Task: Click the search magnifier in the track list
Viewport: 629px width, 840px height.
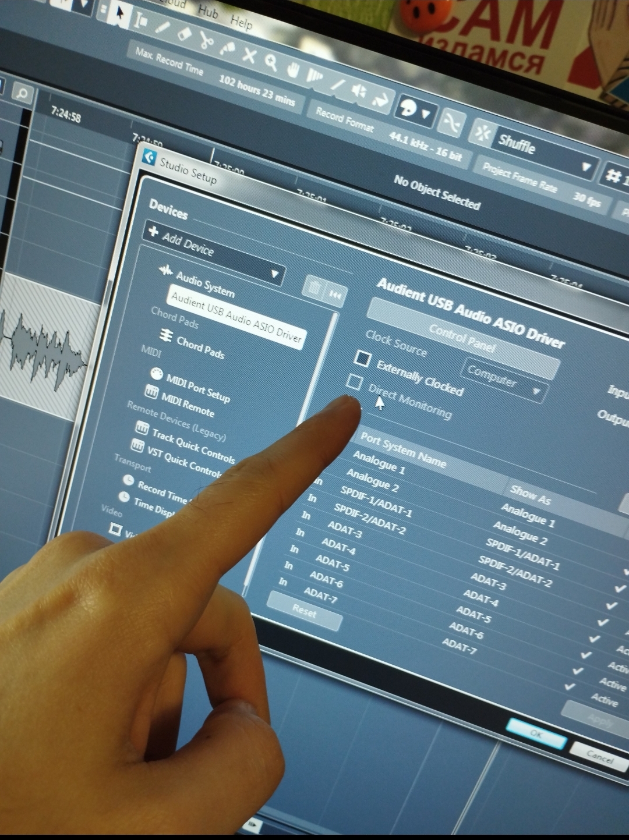Action: 22,93
